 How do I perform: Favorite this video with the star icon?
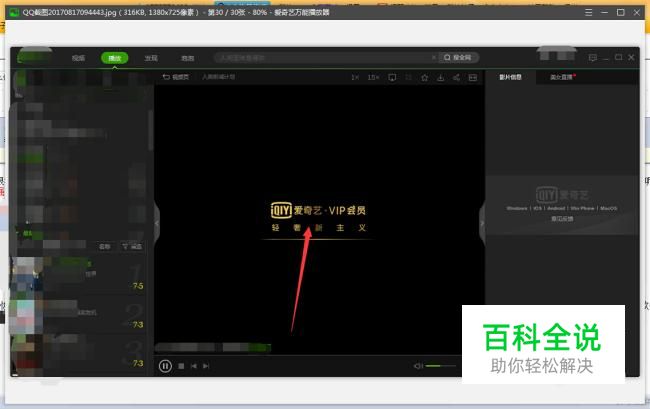coord(424,77)
